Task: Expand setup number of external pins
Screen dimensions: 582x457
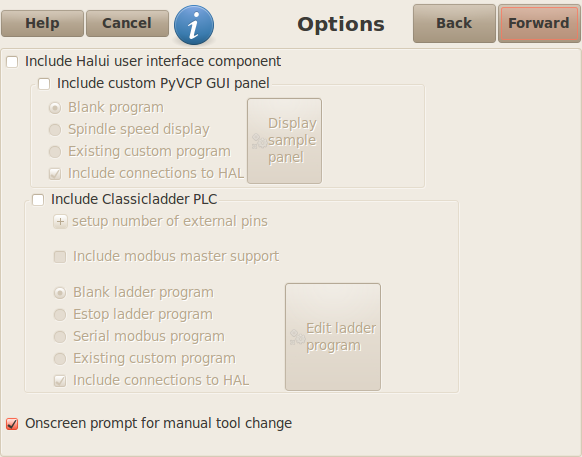Action: coord(60,222)
